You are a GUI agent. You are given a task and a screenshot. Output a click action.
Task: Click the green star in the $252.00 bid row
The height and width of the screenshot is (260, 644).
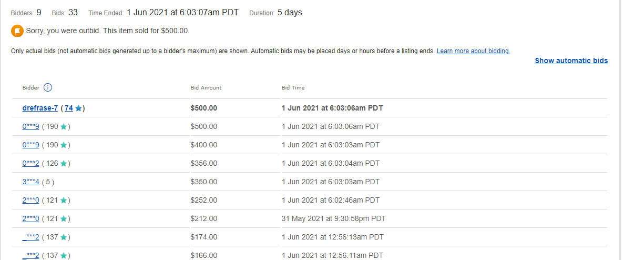click(x=64, y=201)
